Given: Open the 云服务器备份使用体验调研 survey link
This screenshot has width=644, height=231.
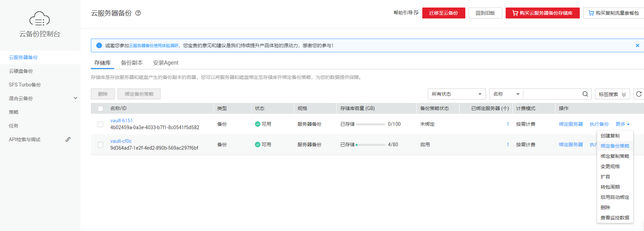Looking at the screenshot, I should (154, 45).
